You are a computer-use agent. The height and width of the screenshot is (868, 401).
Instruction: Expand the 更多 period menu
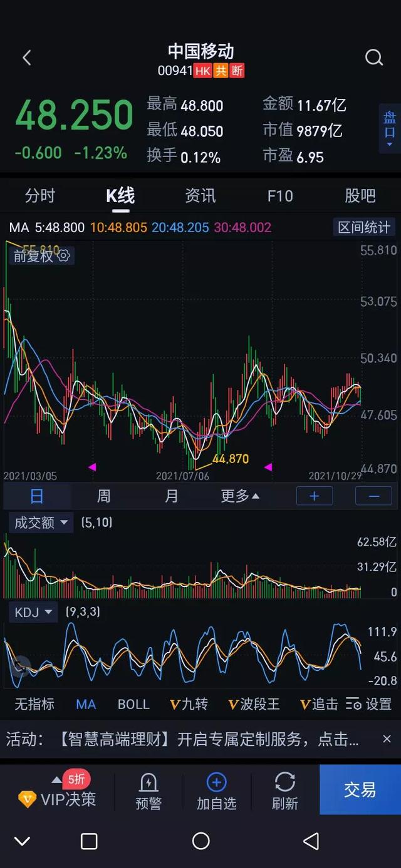pyautogui.click(x=240, y=496)
